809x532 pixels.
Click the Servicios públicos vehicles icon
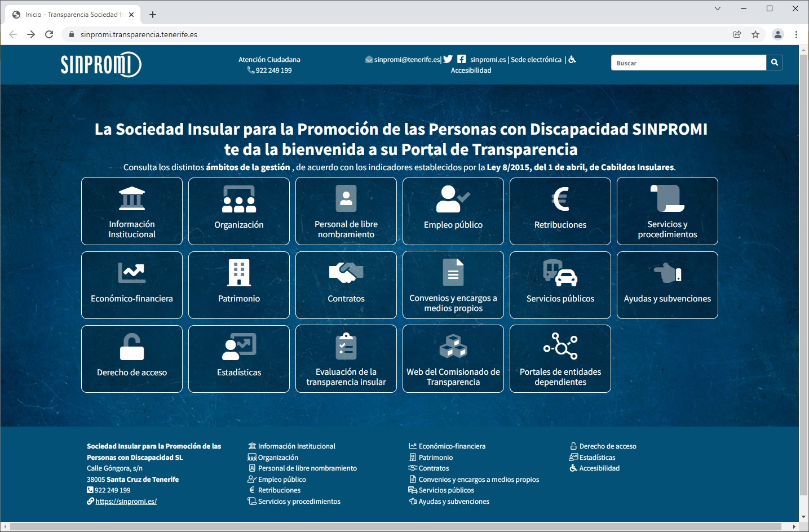coord(559,273)
